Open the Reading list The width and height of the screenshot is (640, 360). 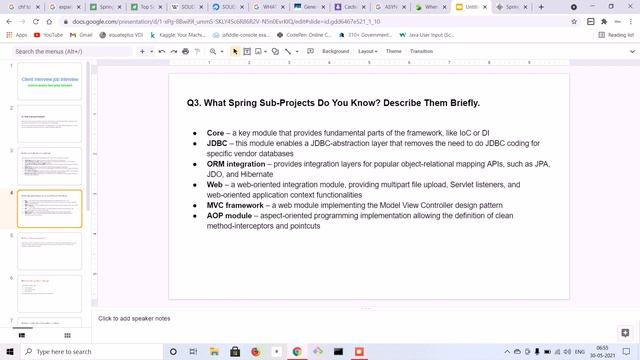click(x=616, y=35)
